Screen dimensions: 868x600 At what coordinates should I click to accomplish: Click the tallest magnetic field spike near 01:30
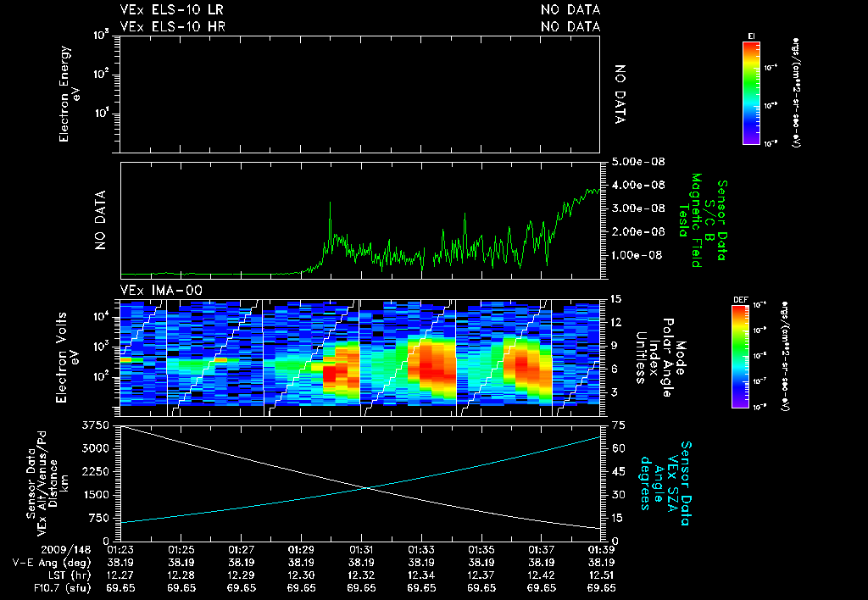coord(330,203)
